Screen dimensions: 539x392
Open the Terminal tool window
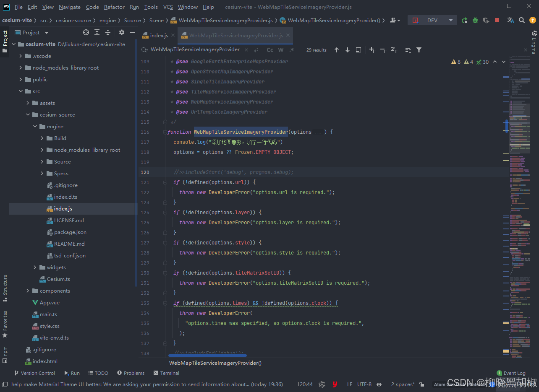tap(166, 373)
